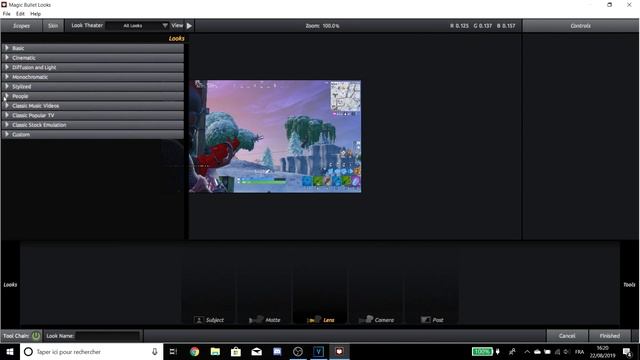Open Google Chrome from taskbar
This screenshot has width=640, height=360.
pos(194,352)
